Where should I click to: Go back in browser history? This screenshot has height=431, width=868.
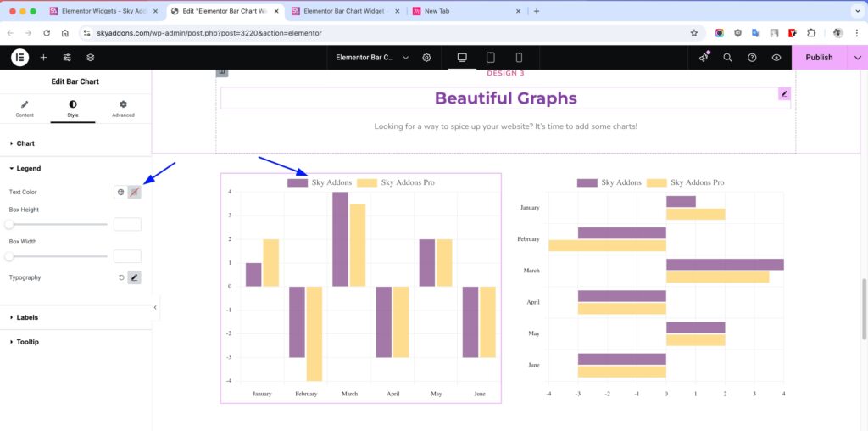click(10, 33)
